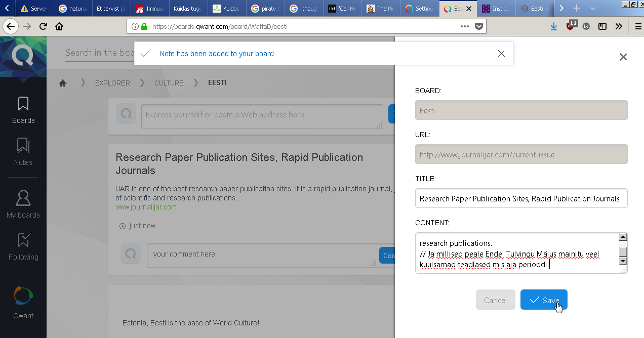Click the Title input field

tap(521, 198)
